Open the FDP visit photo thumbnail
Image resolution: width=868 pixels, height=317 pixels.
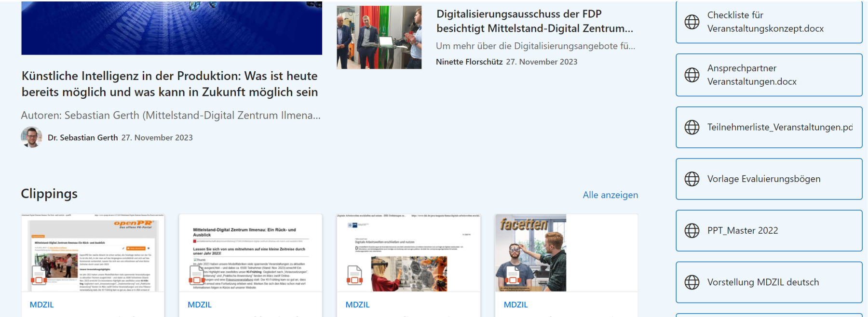coord(379,37)
